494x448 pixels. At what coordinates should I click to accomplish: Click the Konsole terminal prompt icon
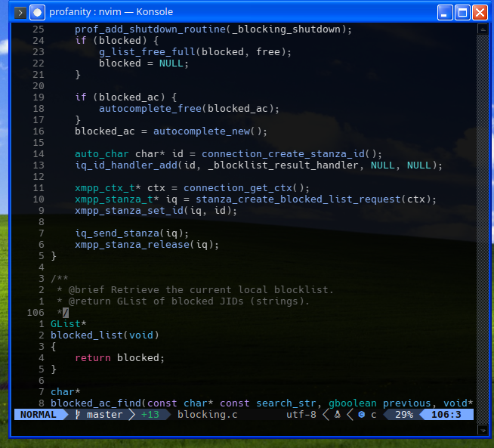(20, 13)
